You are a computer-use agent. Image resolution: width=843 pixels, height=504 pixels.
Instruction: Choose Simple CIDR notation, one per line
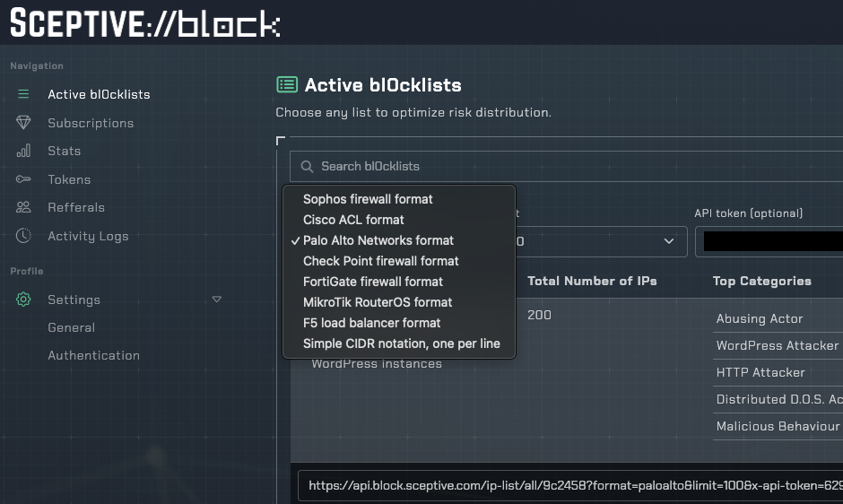pyautogui.click(x=401, y=343)
